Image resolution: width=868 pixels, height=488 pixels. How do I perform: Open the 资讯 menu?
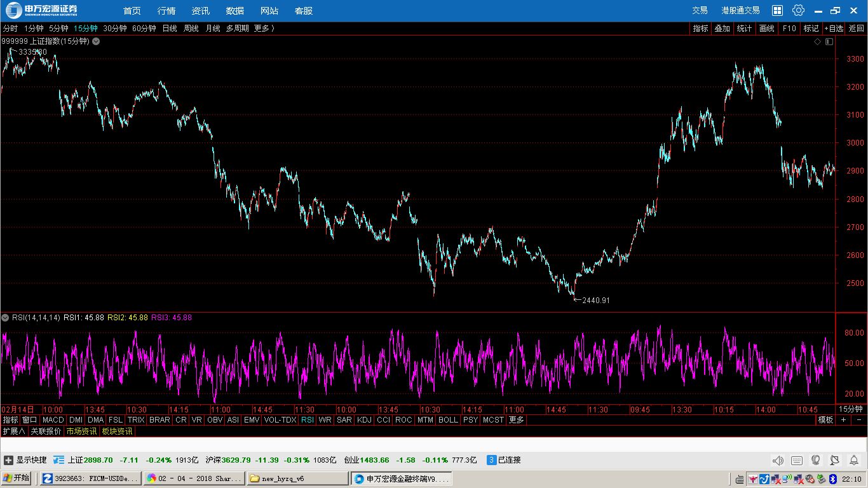point(201,11)
